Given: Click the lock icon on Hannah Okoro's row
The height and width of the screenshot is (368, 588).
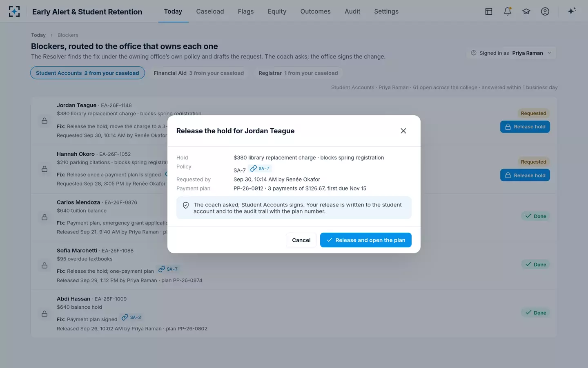Looking at the screenshot, I should click(45, 169).
